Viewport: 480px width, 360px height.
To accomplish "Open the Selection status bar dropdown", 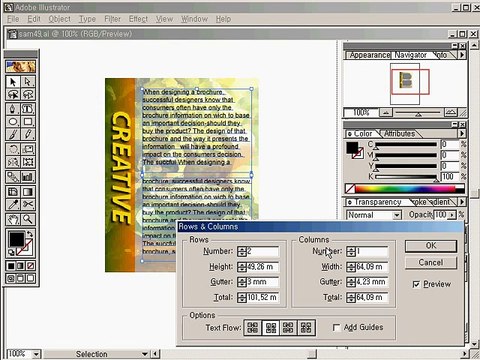I will (x=145, y=354).
